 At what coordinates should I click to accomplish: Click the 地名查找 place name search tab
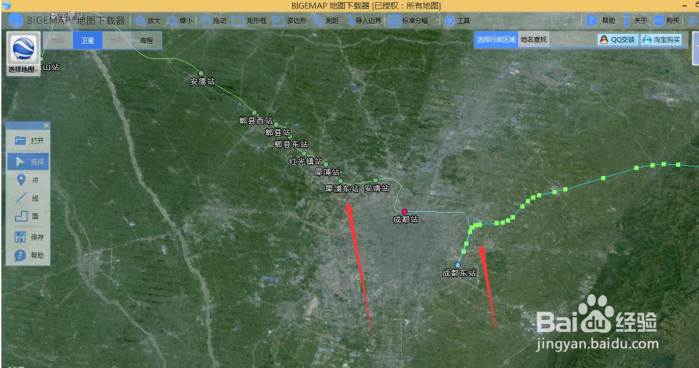point(534,40)
